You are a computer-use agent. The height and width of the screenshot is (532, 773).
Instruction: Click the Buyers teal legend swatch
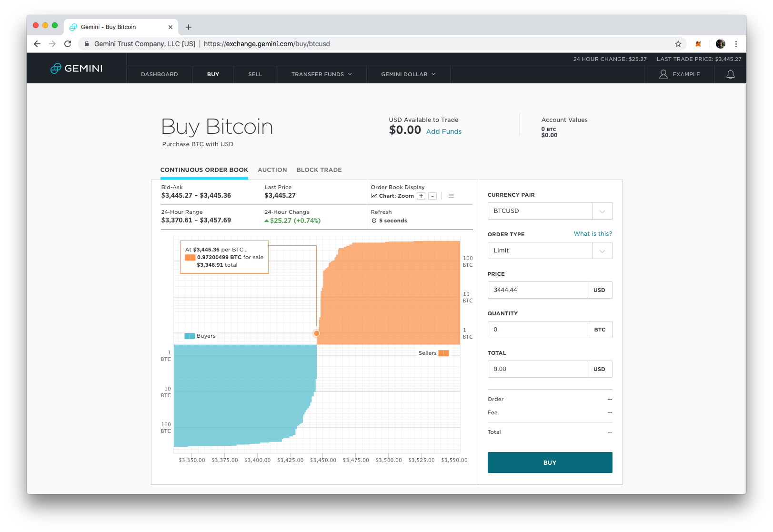coord(190,336)
